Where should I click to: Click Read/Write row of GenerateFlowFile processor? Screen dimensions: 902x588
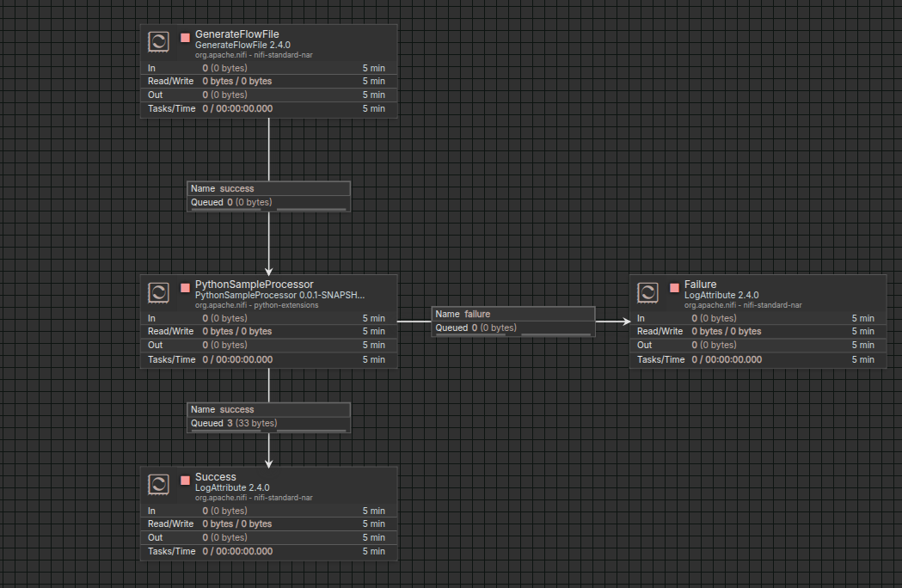268,81
